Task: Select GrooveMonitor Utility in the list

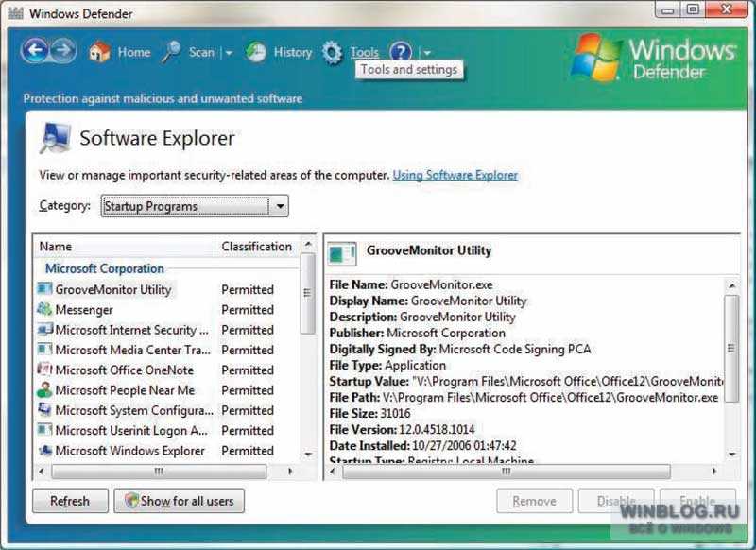Action: [x=113, y=289]
